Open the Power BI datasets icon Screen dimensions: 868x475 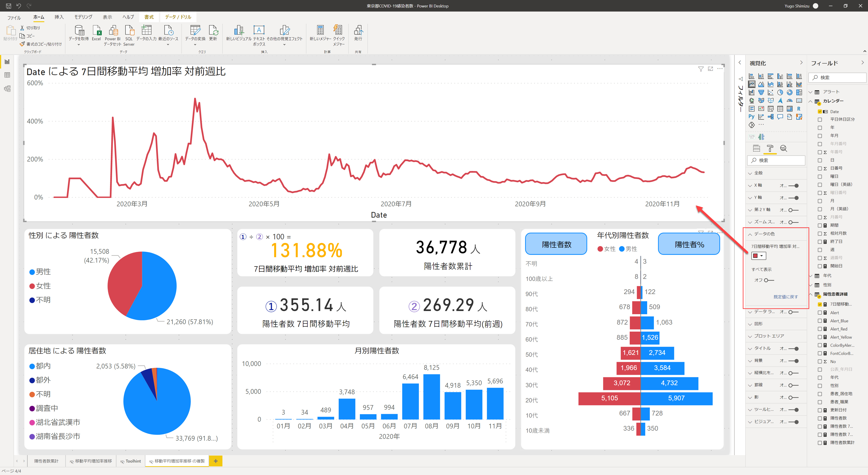(x=113, y=30)
